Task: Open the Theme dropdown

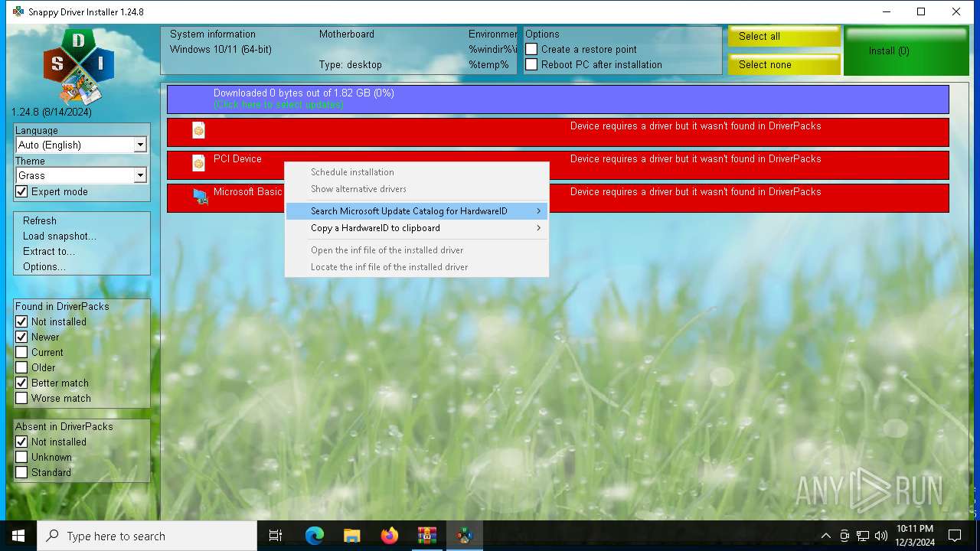Action: tap(140, 175)
